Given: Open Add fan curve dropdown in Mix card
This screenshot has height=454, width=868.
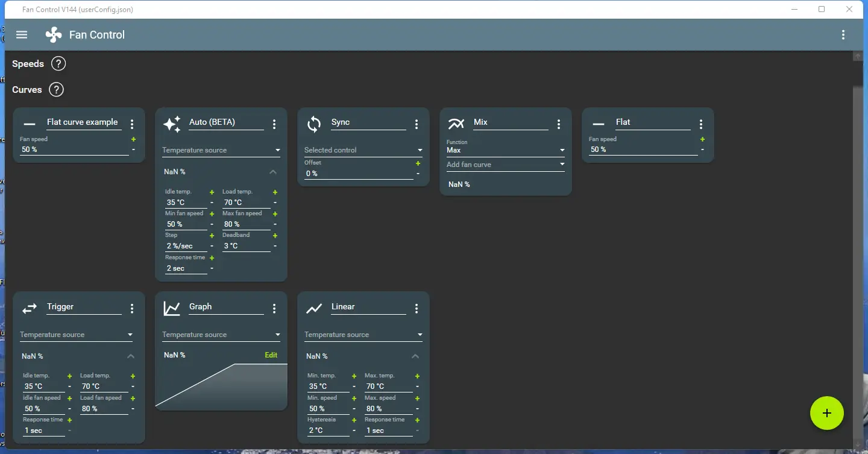Looking at the screenshot, I should pyautogui.click(x=506, y=165).
